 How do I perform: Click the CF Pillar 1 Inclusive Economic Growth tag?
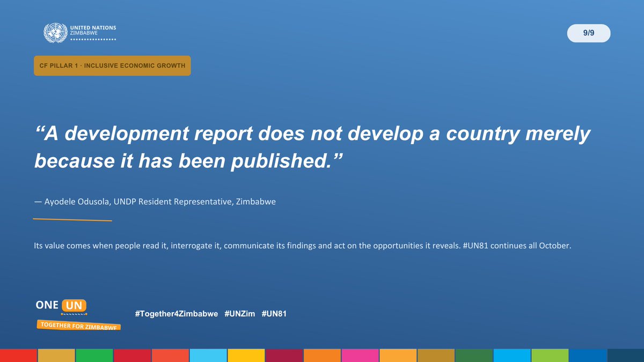(112, 65)
